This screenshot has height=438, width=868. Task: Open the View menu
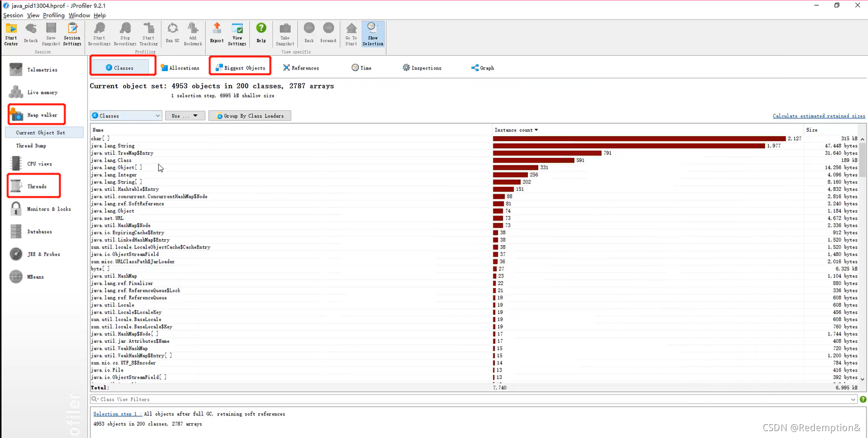[x=33, y=15]
